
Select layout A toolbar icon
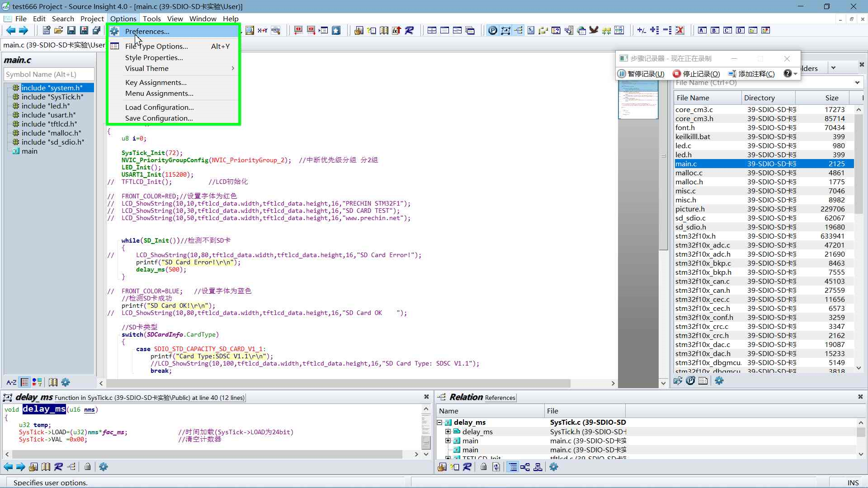coord(702,30)
